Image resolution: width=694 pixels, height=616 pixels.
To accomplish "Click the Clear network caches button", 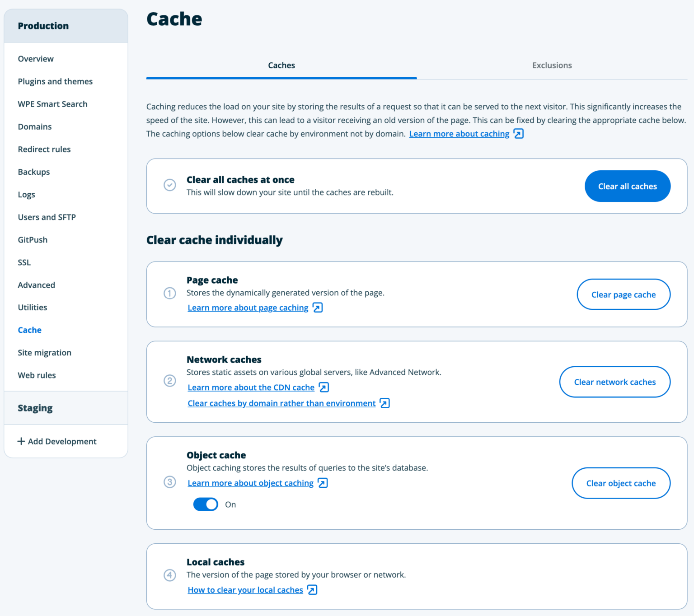I will [x=614, y=382].
